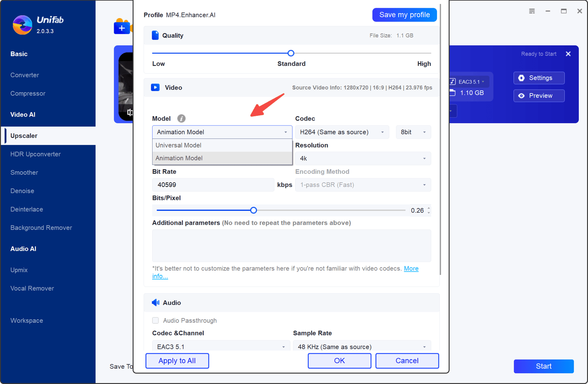Click the Audio section speaker icon

[x=155, y=303]
